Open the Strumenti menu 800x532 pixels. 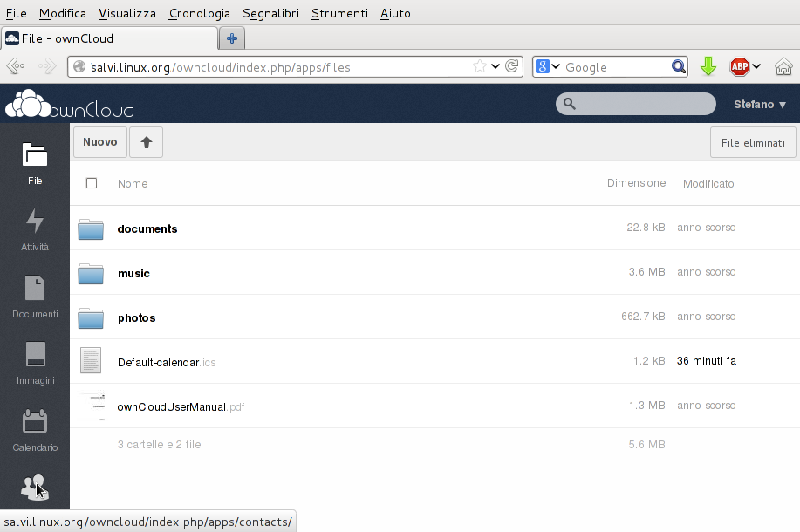point(339,13)
